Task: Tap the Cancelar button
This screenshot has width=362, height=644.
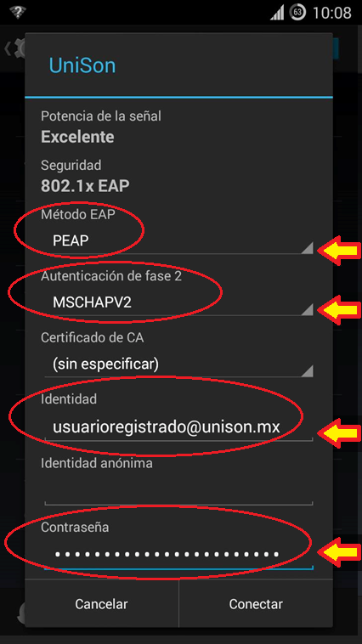Action: (101, 604)
